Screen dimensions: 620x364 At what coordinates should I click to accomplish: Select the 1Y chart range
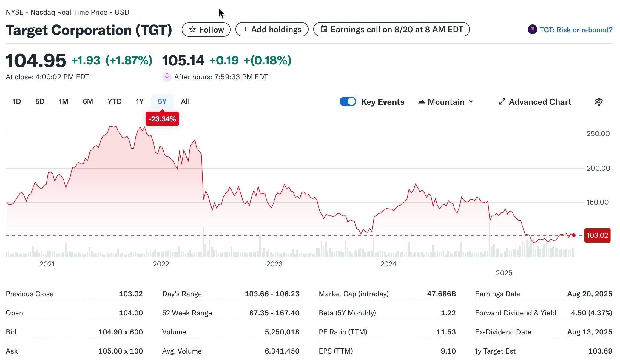tap(140, 101)
